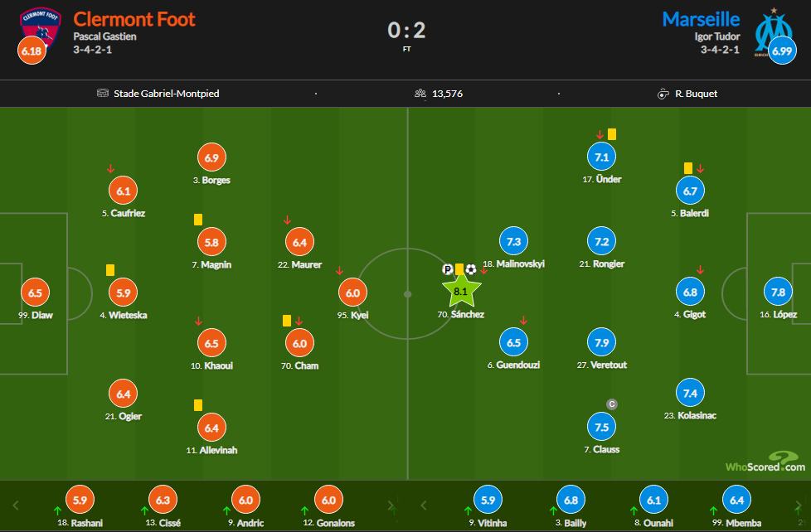The width and height of the screenshot is (811, 532).
Task: Click the stadium icon beside Stade Gabriel-Montpied
Action: pos(103,94)
